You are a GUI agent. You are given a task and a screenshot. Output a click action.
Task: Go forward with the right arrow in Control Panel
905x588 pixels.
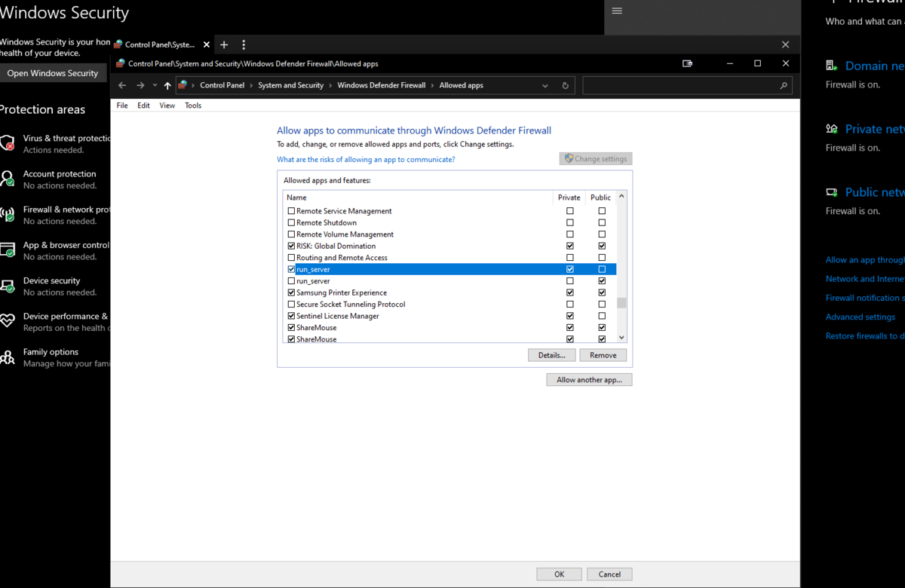click(x=140, y=85)
